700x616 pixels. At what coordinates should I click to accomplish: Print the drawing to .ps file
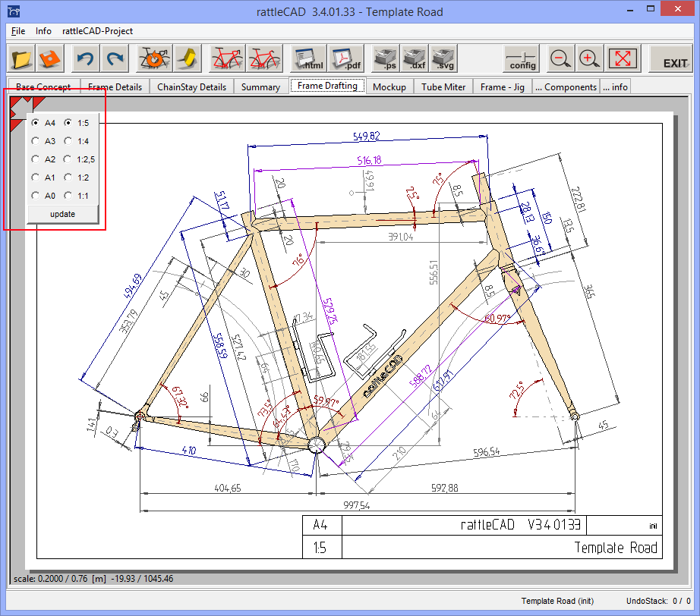[x=386, y=58]
